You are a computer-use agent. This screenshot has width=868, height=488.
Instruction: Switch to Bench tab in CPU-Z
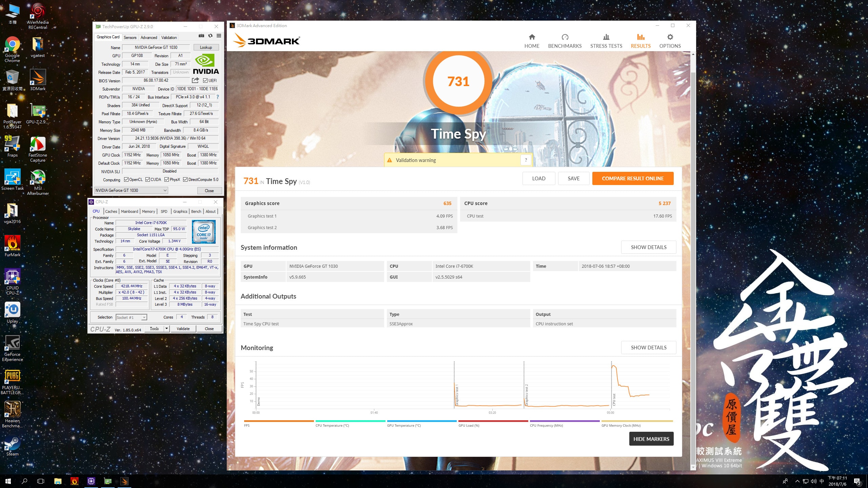(196, 211)
